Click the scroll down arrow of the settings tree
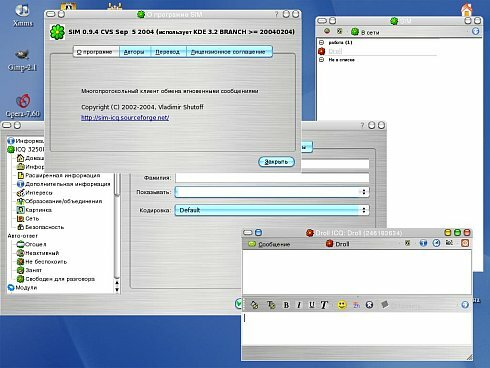The width and height of the screenshot is (490, 368). [x=117, y=290]
